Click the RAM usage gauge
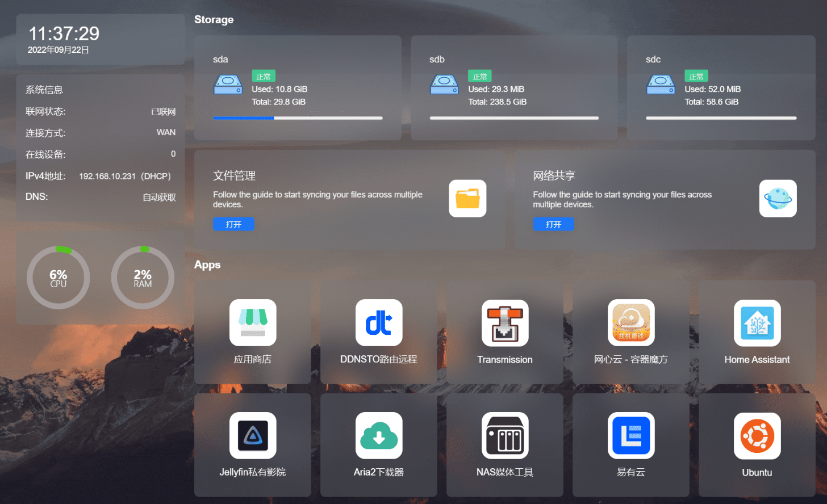 [x=143, y=278]
